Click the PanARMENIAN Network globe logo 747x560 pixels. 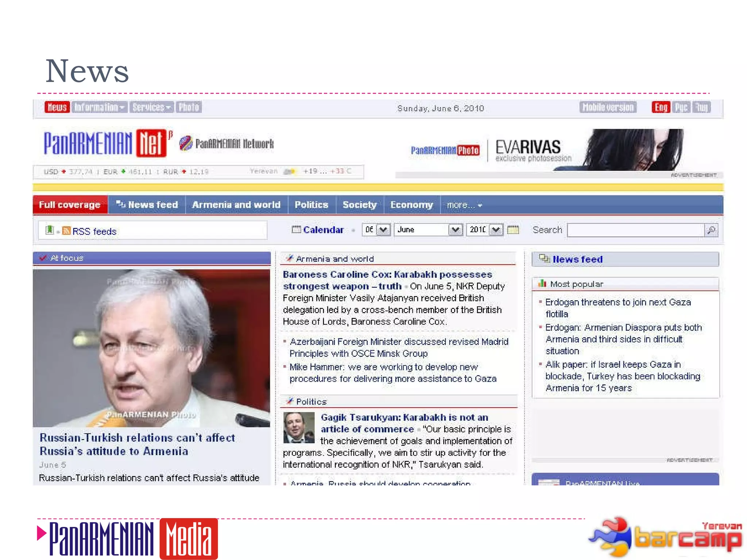(186, 143)
